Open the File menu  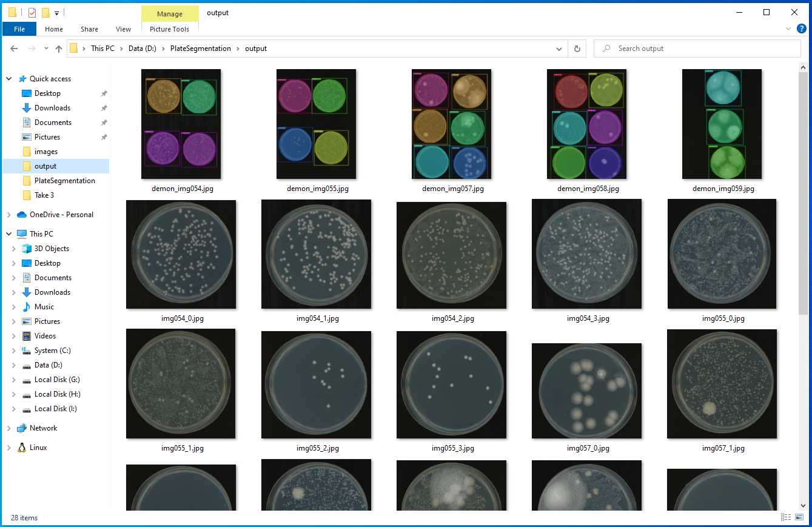pos(19,29)
